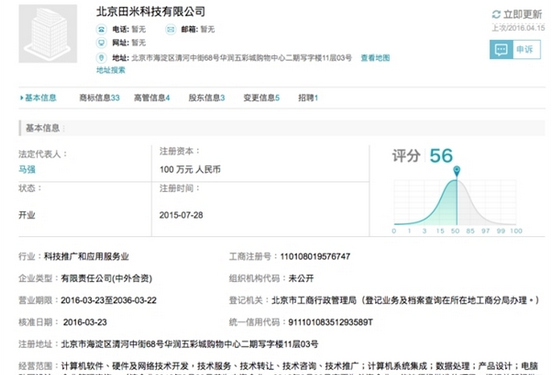This screenshot has width=555, height=375.
Task: Switch to the 商标信息33 tab
Action: click(99, 98)
